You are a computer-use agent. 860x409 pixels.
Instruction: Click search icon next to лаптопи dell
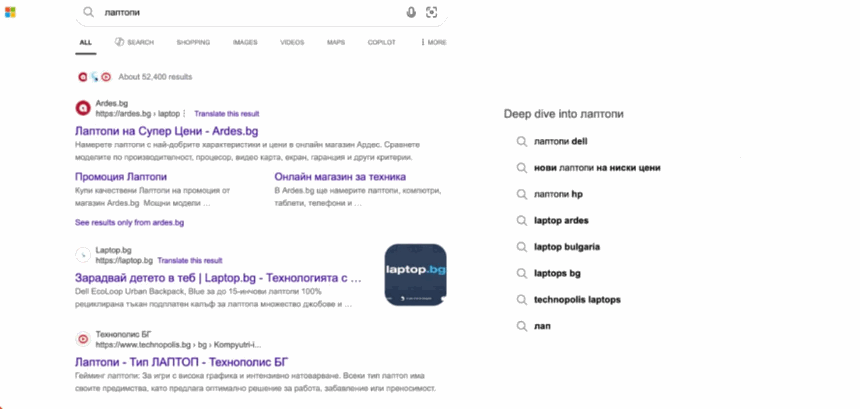[522, 141]
